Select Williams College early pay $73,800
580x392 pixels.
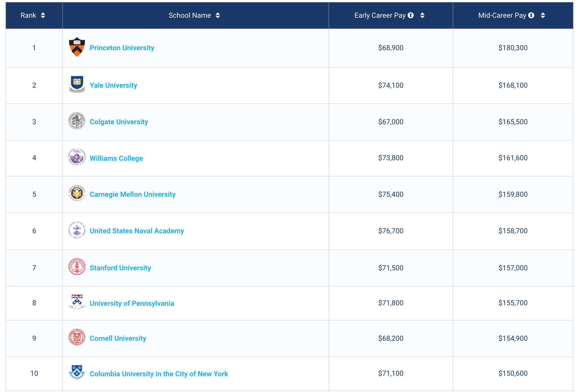[x=391, y=158]
